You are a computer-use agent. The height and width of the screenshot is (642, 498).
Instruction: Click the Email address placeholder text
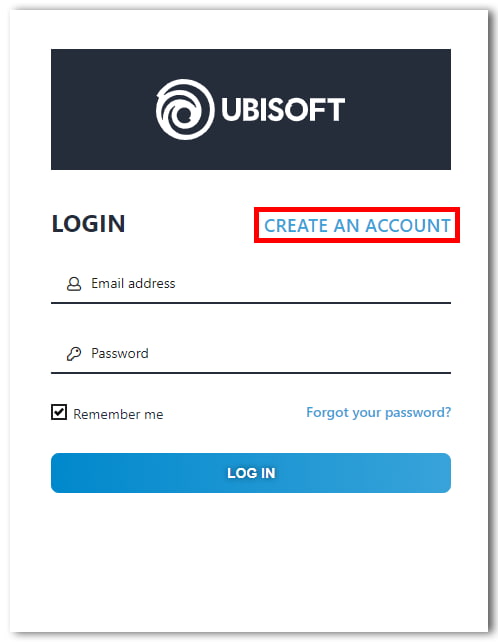pyautogui.click(x=133, y=283)
